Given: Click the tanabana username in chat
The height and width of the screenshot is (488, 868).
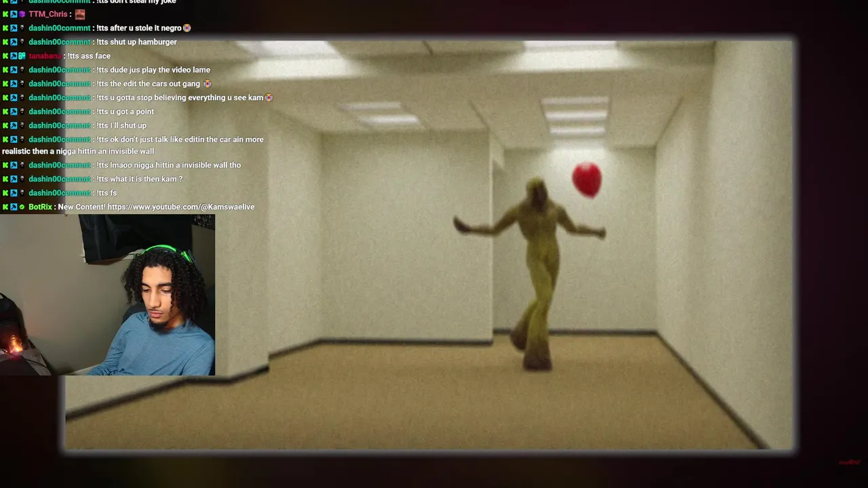Looking at the screenshot, I should 46,56.
